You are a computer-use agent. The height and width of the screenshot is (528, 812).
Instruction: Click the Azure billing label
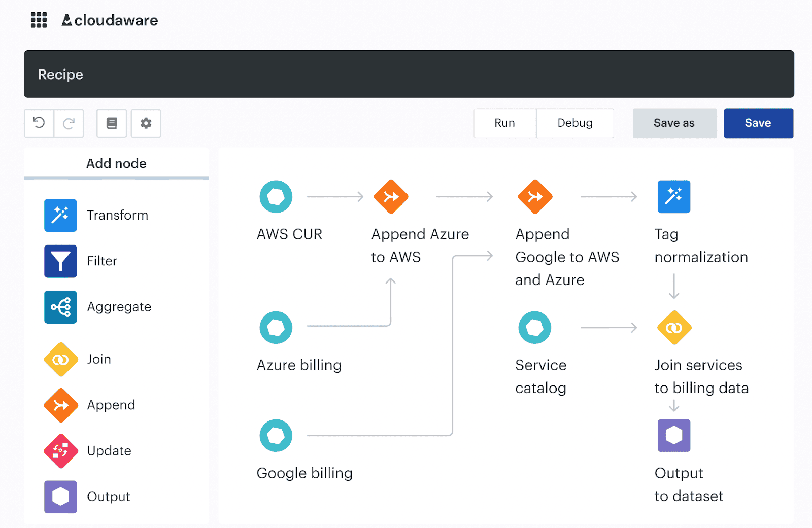pos(299,365)
